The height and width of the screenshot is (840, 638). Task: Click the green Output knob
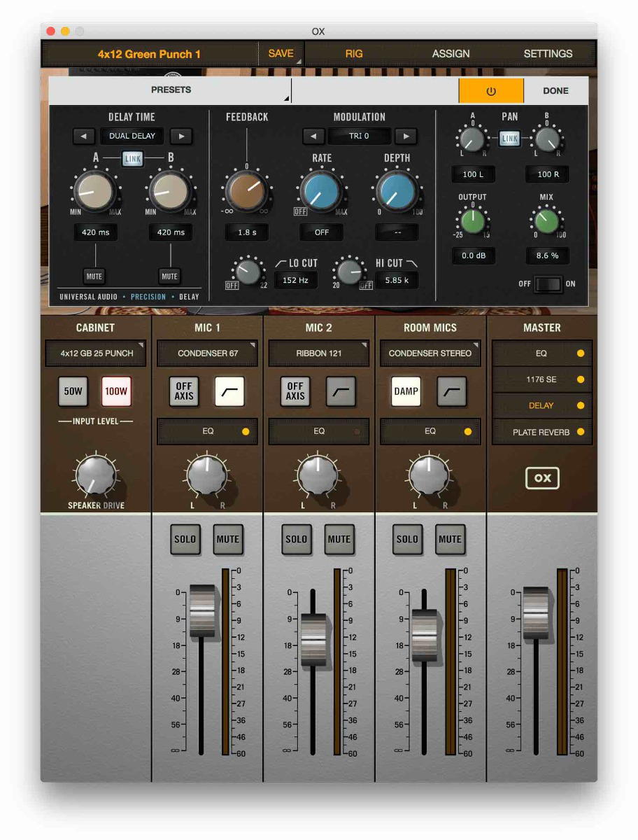(x=472, y=222)
